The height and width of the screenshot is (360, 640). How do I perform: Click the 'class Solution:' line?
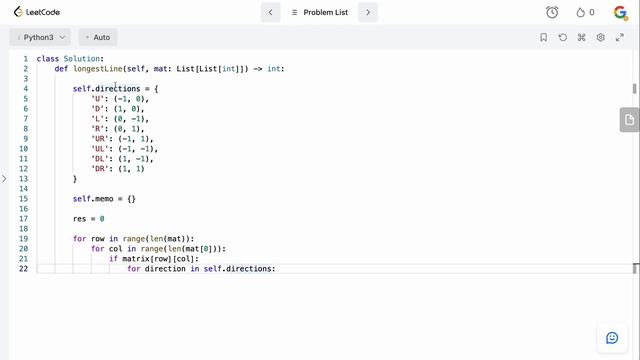click(70, 59)
